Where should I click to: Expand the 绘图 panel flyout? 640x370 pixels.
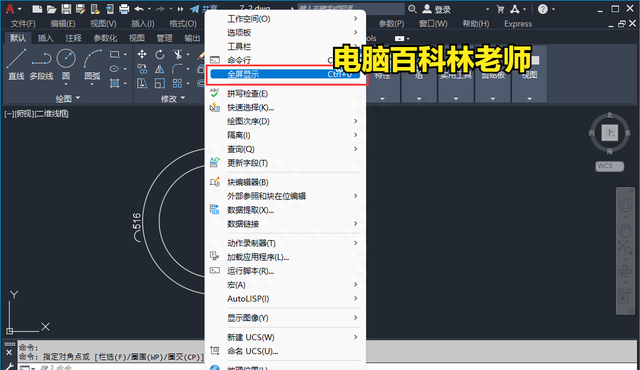68,98
